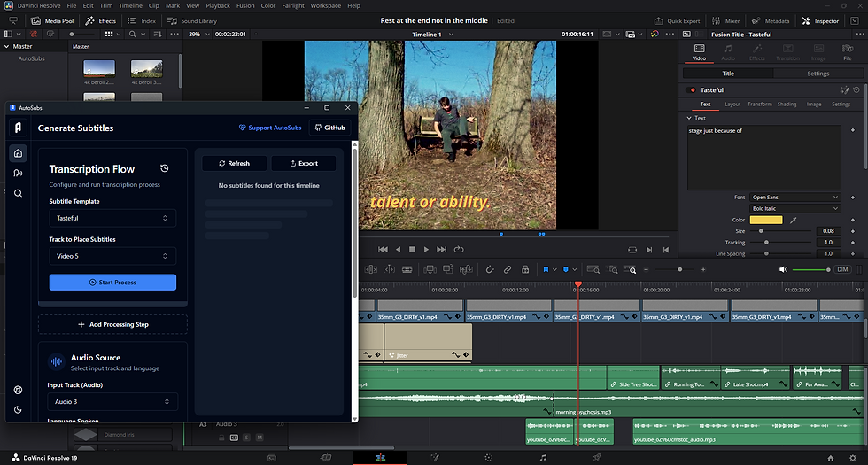This screenshot has height=465, width=868.
Task: Open the Track to Place Subtitles dropdown
Action: (x=112, y=256)
